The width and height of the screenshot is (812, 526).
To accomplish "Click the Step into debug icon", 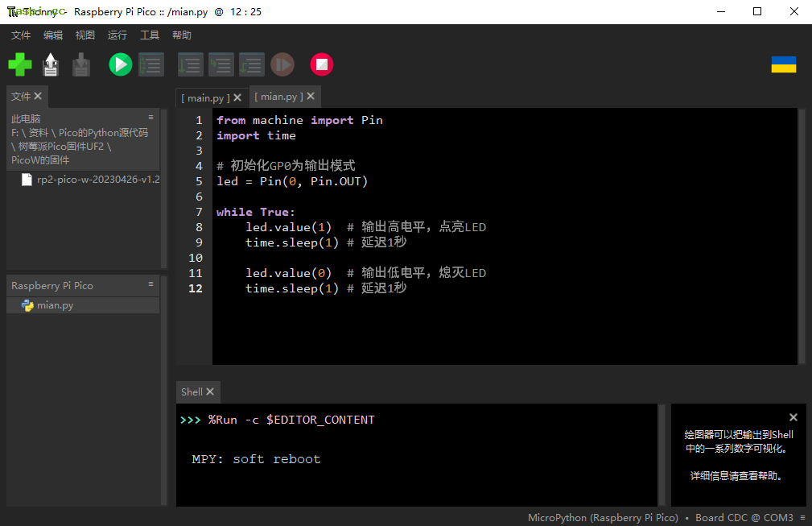I will tap(221, 64).
